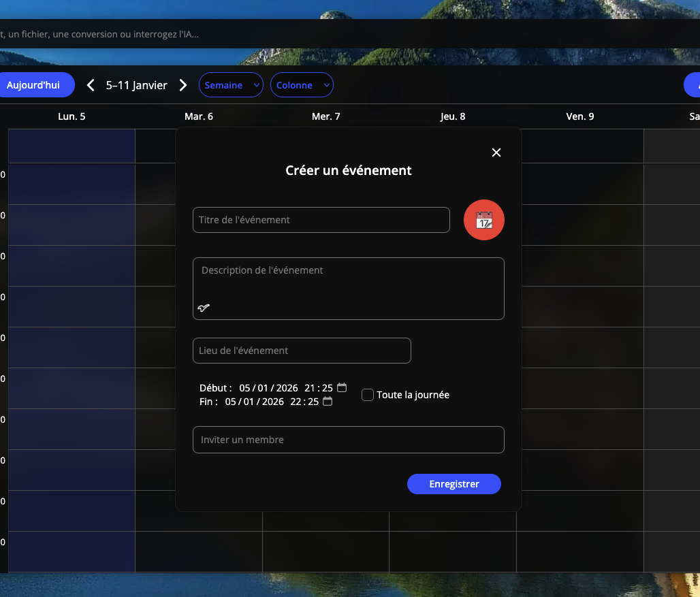
Task: Click the Début start time value 21:25
Action: 318,388
